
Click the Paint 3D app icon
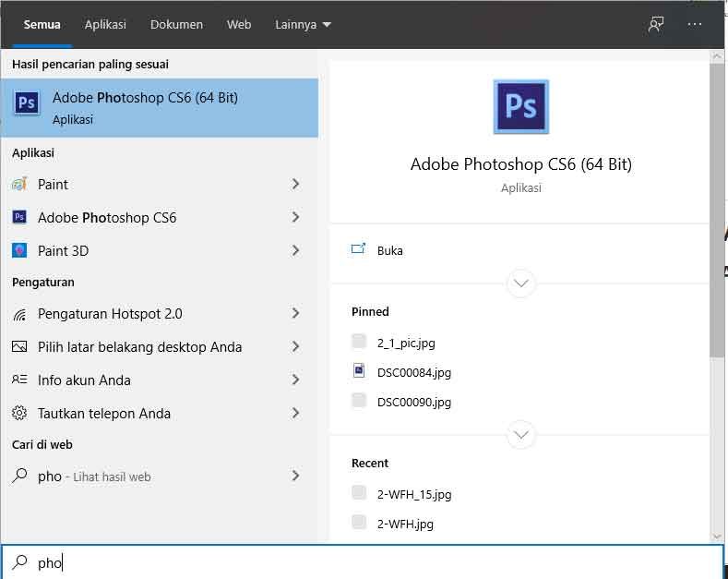point(19,251)
